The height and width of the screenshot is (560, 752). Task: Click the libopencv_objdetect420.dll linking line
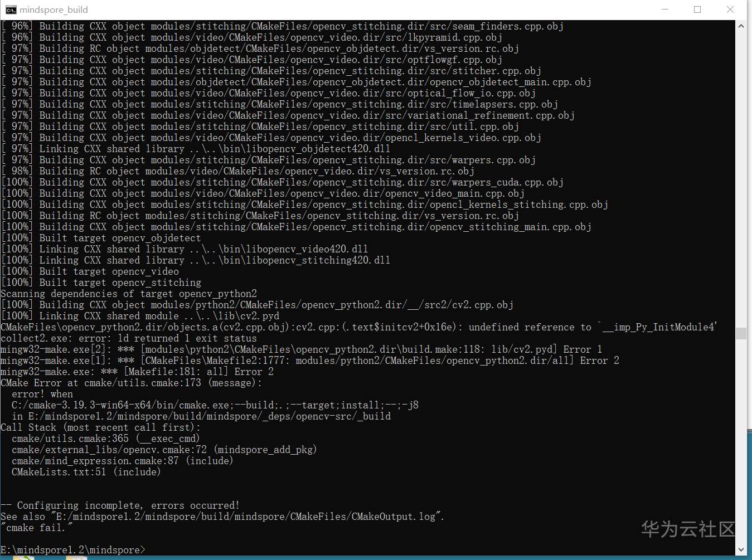tap(196, 149)
